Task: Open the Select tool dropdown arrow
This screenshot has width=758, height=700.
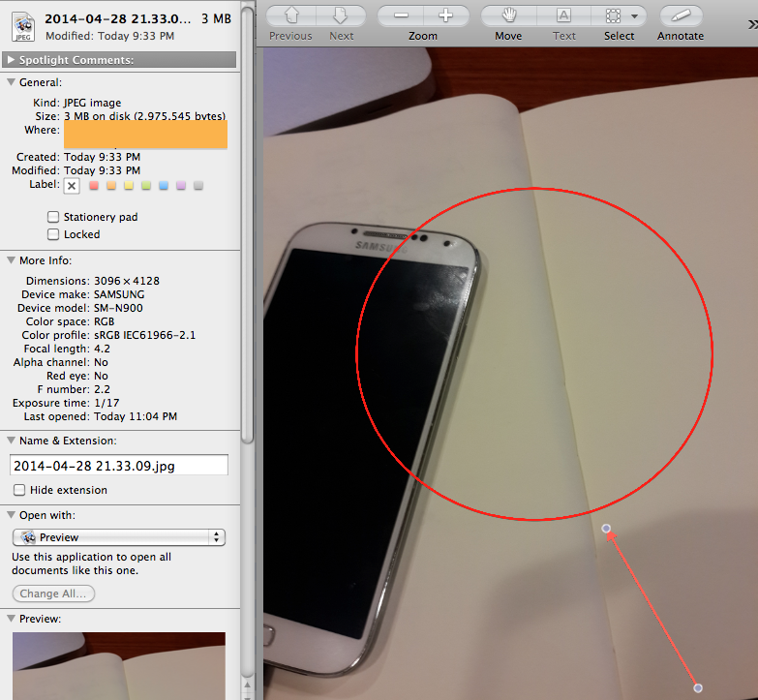Action: (635, 16)
